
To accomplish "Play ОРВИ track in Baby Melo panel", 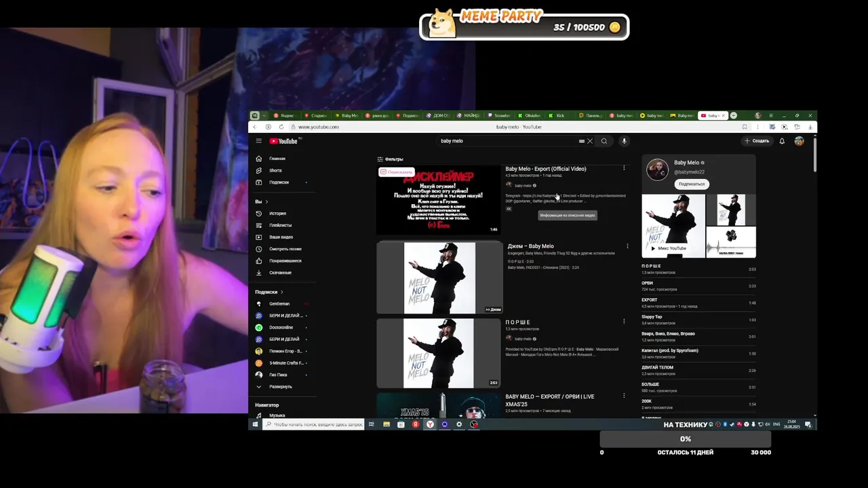I will click(x=698, y=286).
